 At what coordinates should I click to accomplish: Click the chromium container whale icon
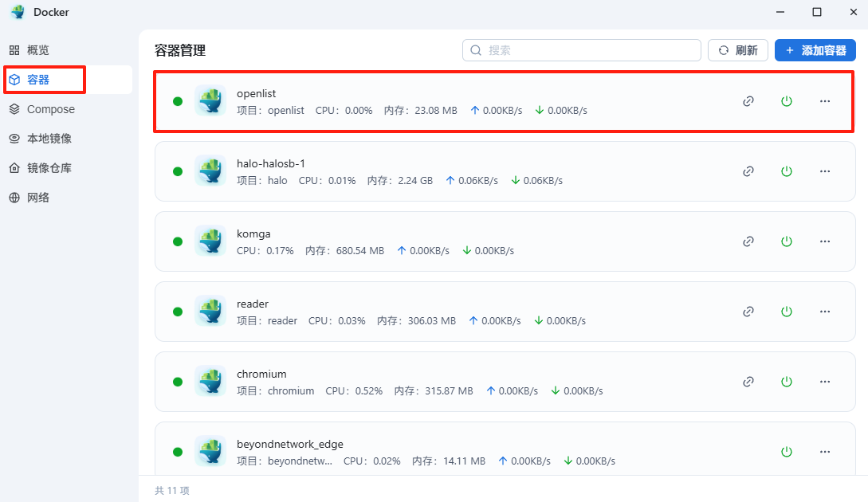[210, 381]
